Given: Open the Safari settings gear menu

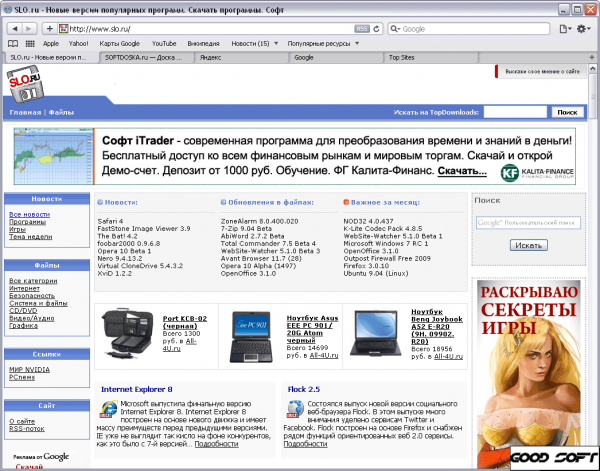Looking at the screenshot, I should click(584, 29).
